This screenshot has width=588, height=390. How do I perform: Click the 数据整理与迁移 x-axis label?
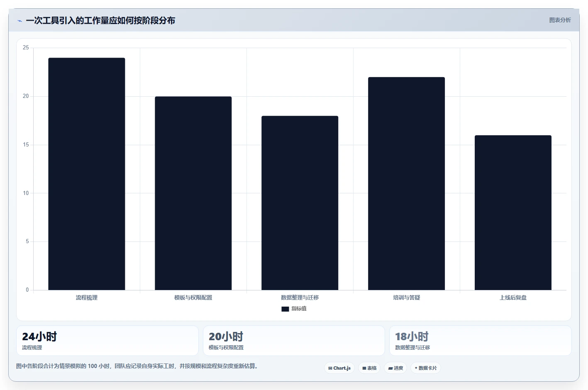(300, 297)
